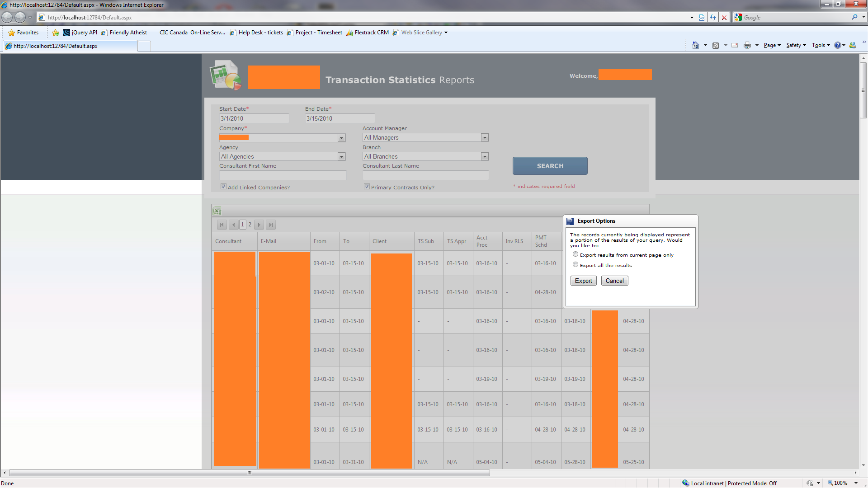
Task: Toggle Add Linked Companies checkbox
Action: (223, 187)
